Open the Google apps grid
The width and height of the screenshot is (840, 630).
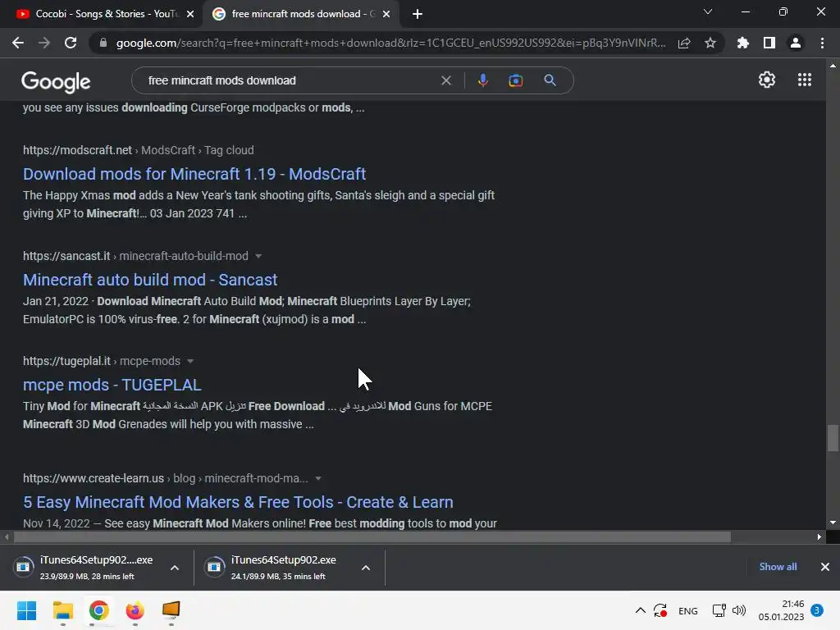[805, 80]
